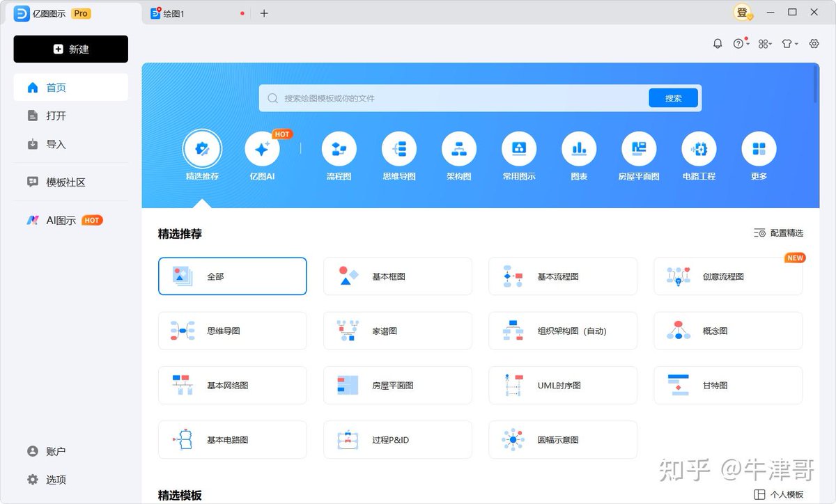Select the 图表 chart category icon
836x504 pixels.
(x=579, y=149)
